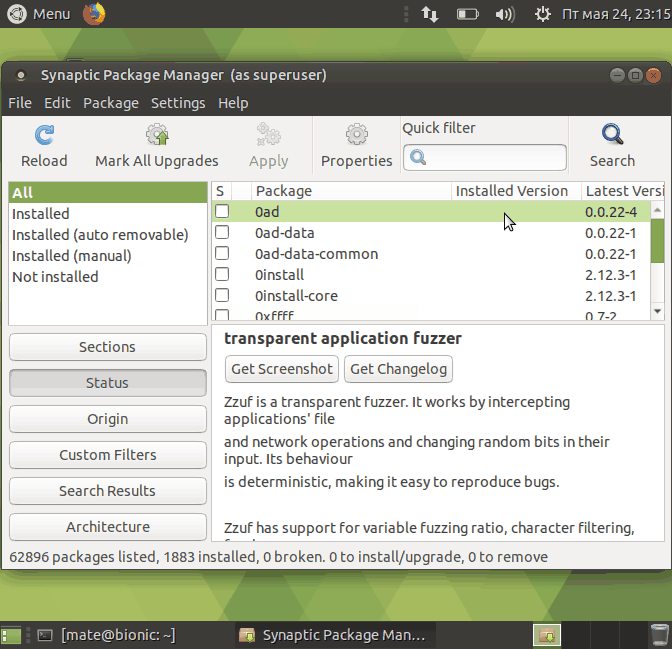
Task: Select the 0install-core package row
Action: point(431,296)
